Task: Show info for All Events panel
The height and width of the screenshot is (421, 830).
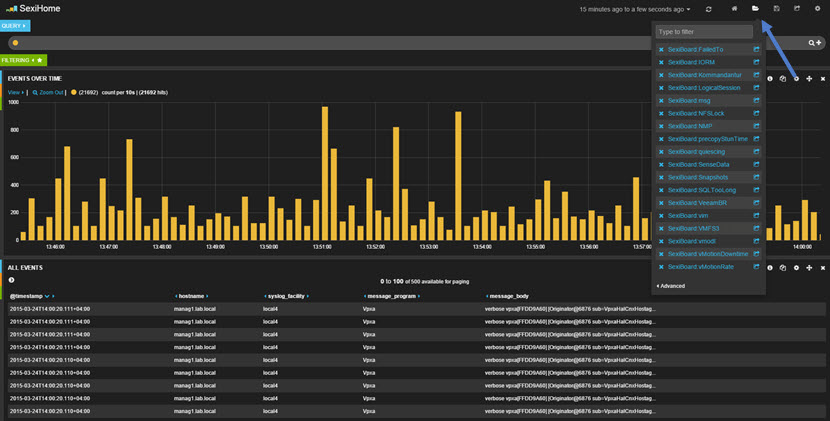Action: tap(770, 268)
